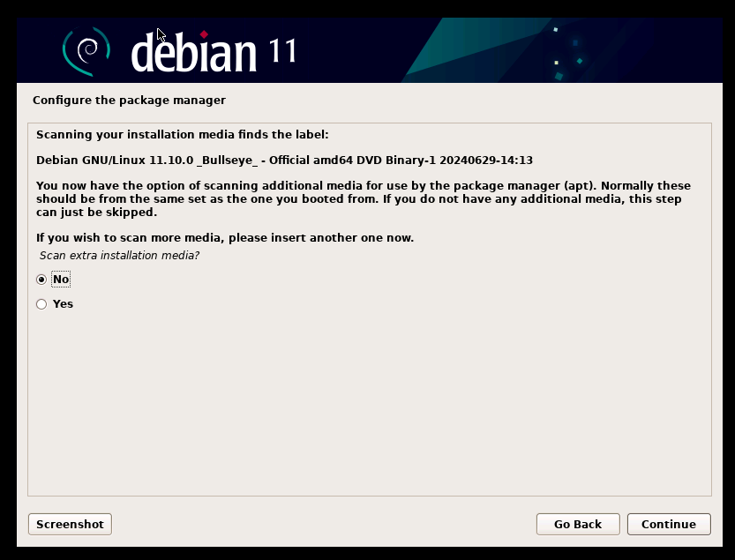
Task: Click 'Scanning your installation media finds the label' text
Action: [x=183, y=135]
